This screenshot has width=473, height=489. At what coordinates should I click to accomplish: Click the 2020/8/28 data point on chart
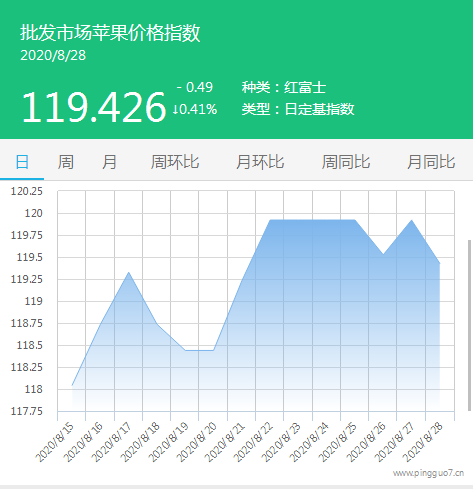(x=440, y=263)
